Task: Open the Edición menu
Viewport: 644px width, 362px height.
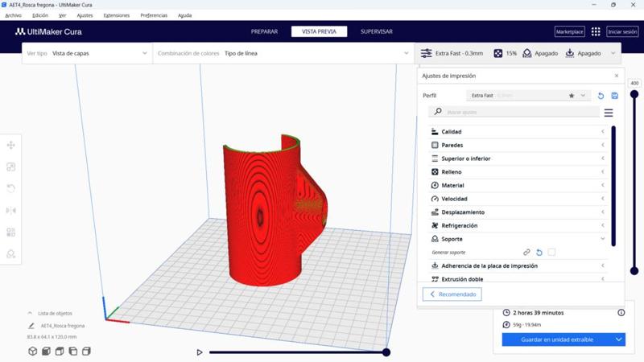Action: point(40,15)
